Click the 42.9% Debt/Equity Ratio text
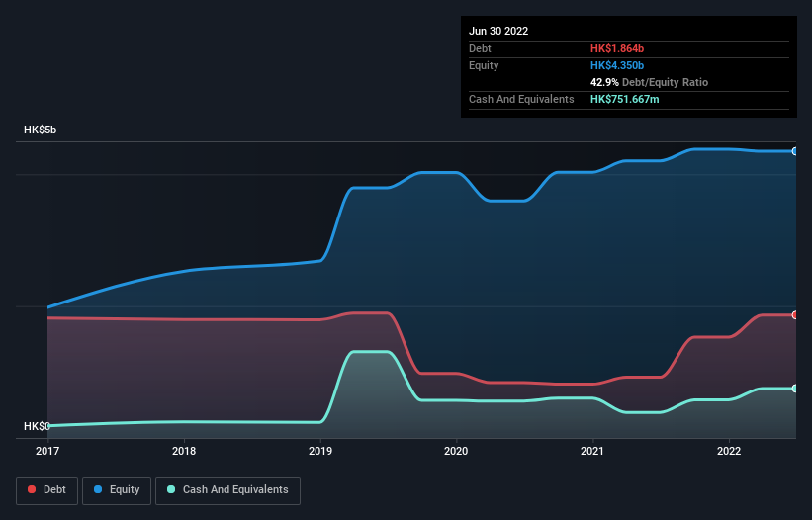The height and width of the screenshot is (520, 812). pyautogui.click(x=649, y=82)
